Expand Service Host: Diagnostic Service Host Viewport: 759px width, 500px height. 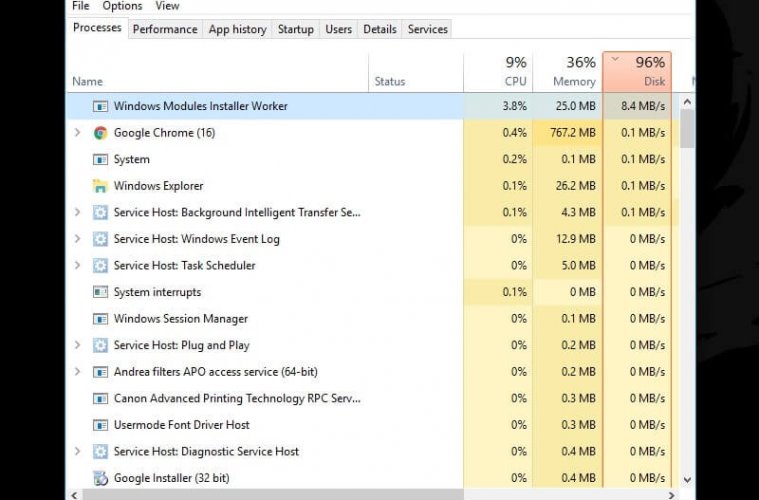tap(77, 451)
